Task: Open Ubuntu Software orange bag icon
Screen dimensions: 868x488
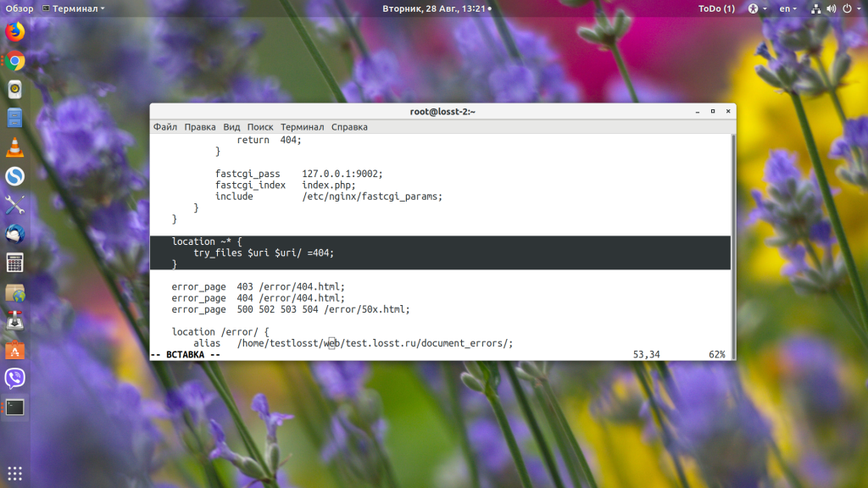Action: (14, 349)
